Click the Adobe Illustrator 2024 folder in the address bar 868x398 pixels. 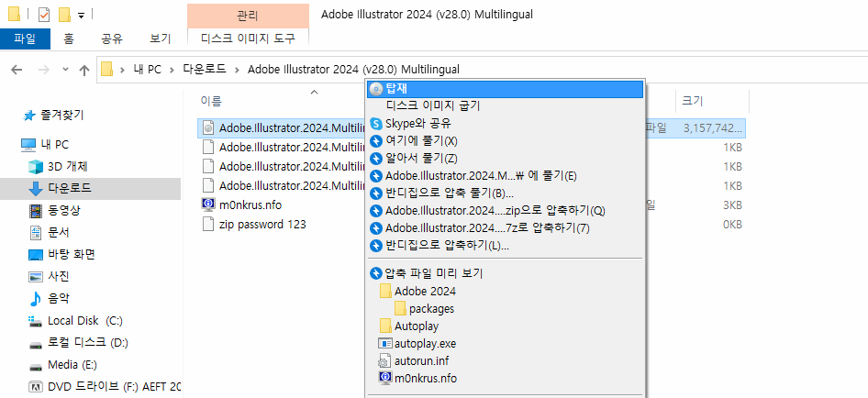(353, 70)
